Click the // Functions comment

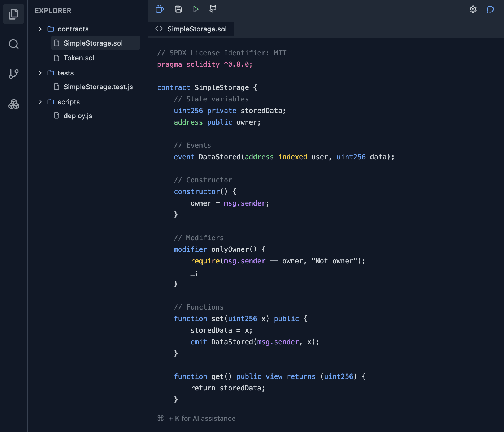pos(199,307)
